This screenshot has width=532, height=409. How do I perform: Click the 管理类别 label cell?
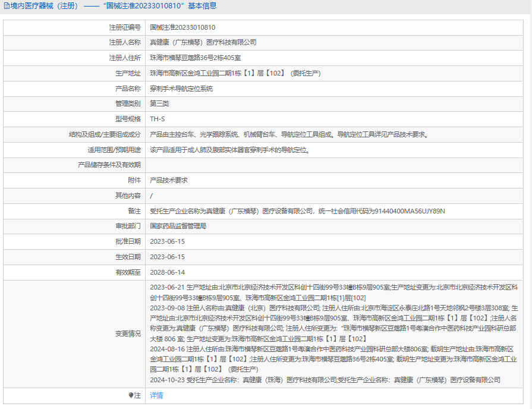coord(74,104)
